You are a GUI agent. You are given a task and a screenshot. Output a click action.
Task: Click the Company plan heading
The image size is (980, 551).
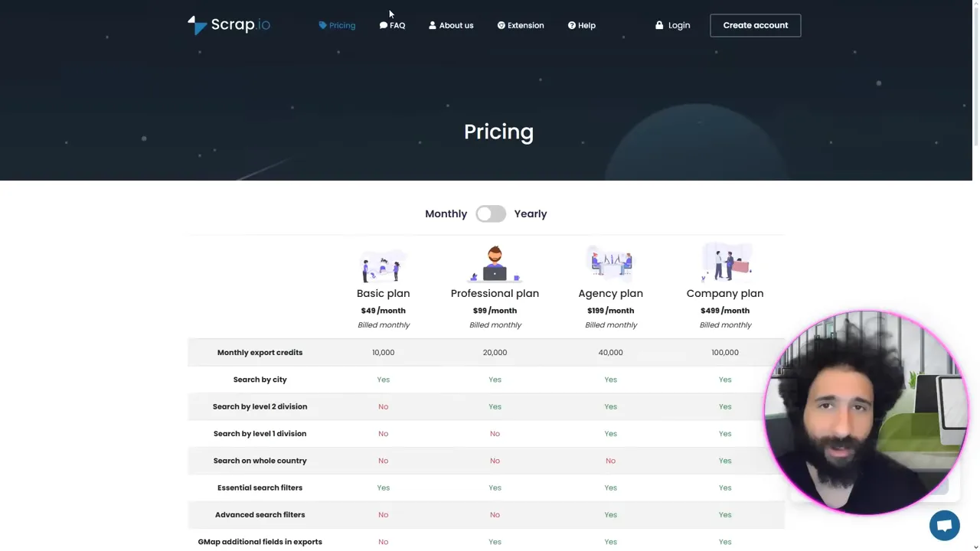point(725,293)
